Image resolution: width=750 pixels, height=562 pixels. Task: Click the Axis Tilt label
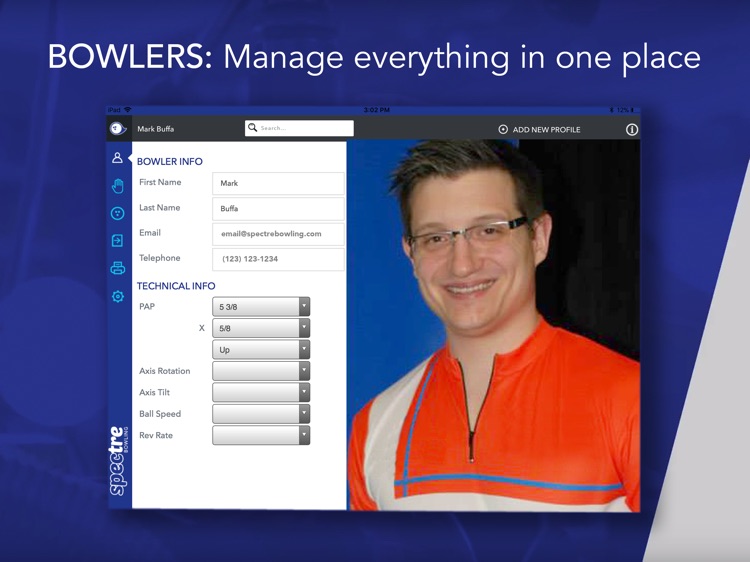click(154, 392)
